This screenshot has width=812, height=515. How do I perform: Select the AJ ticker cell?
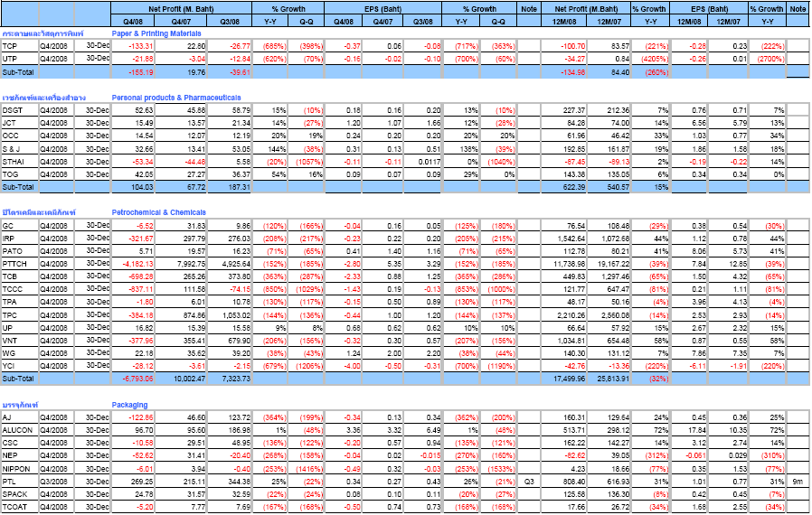point(20,417)
